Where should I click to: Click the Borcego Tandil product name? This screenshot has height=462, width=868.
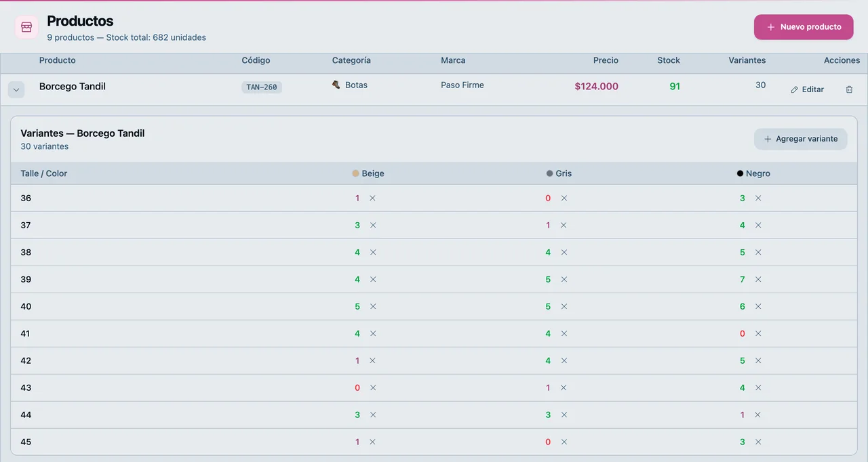coord(73,86)
